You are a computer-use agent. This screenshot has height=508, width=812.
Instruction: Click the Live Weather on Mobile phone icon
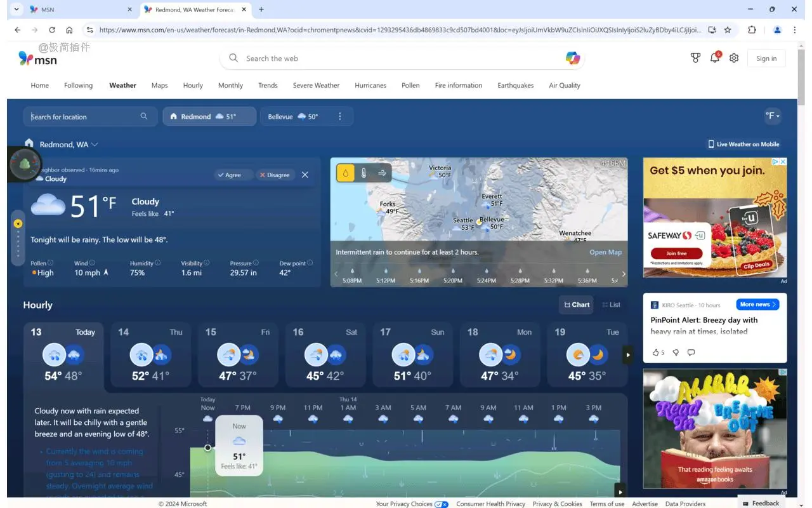(710, 144)
